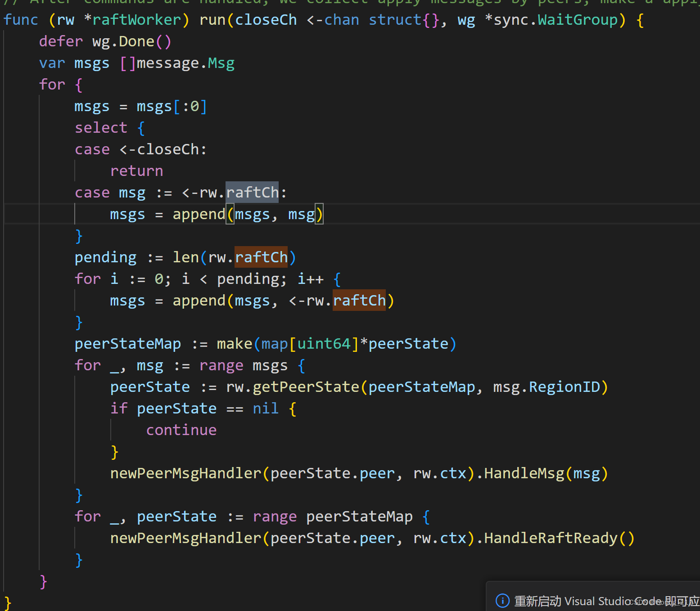Place cursor on the peerStateMap make call
700x611 pixels.
tap(234, 343)
